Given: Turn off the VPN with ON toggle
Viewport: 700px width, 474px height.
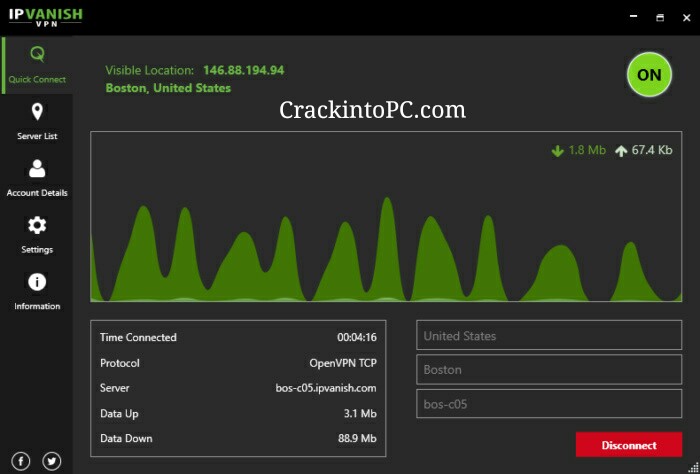Looking at the screenshot, I should (x=649, y=75).
